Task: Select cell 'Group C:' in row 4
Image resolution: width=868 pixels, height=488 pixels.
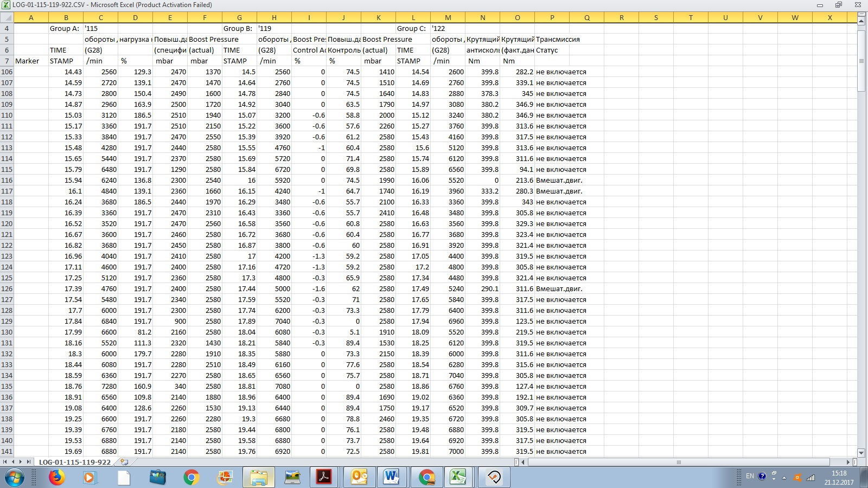Action: click(413, 28)
